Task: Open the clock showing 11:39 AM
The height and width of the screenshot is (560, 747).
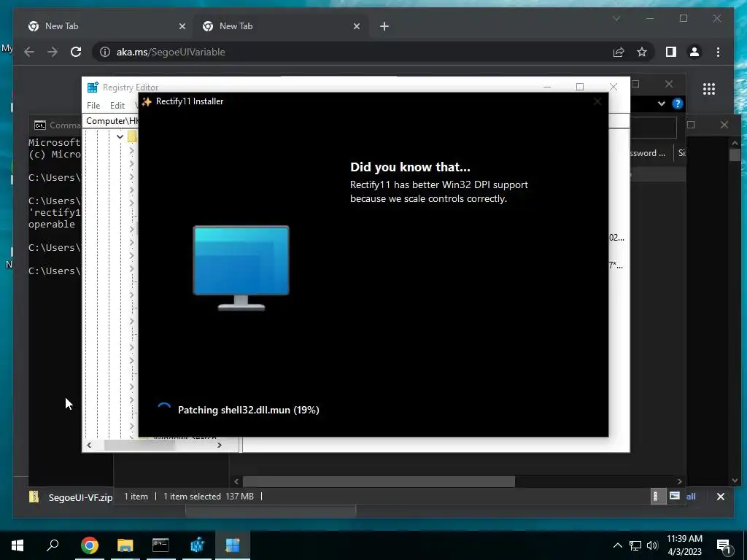Action: [684, 545]
